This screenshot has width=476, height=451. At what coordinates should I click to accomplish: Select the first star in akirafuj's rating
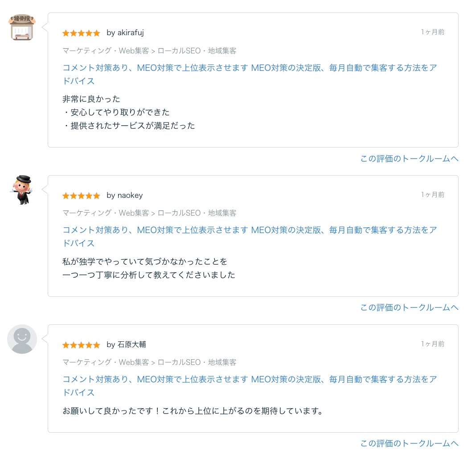[65, 33]
